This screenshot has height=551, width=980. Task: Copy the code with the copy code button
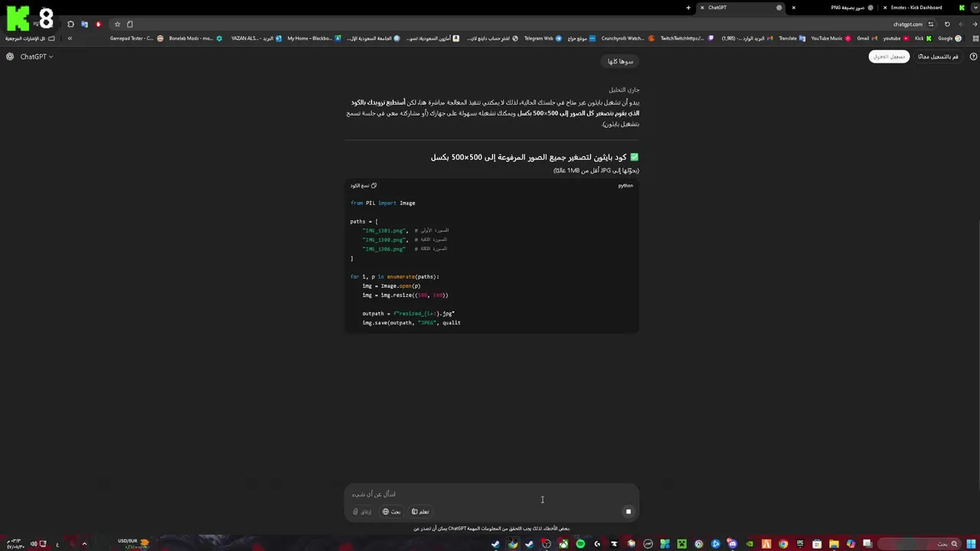tap(364, 185)
